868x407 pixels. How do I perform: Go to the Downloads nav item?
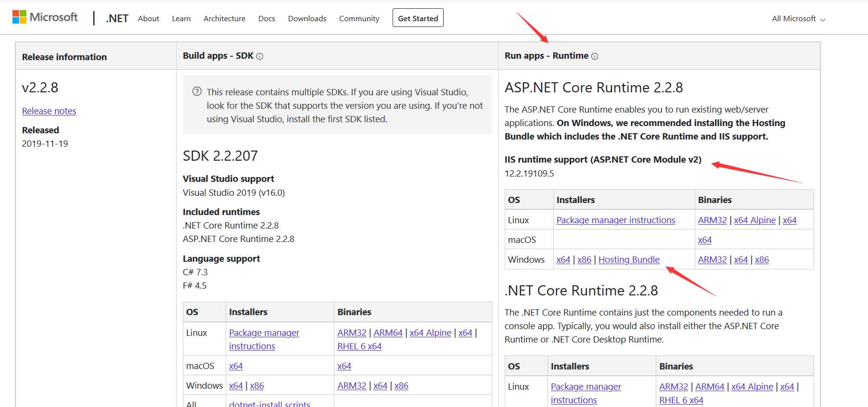307,18
